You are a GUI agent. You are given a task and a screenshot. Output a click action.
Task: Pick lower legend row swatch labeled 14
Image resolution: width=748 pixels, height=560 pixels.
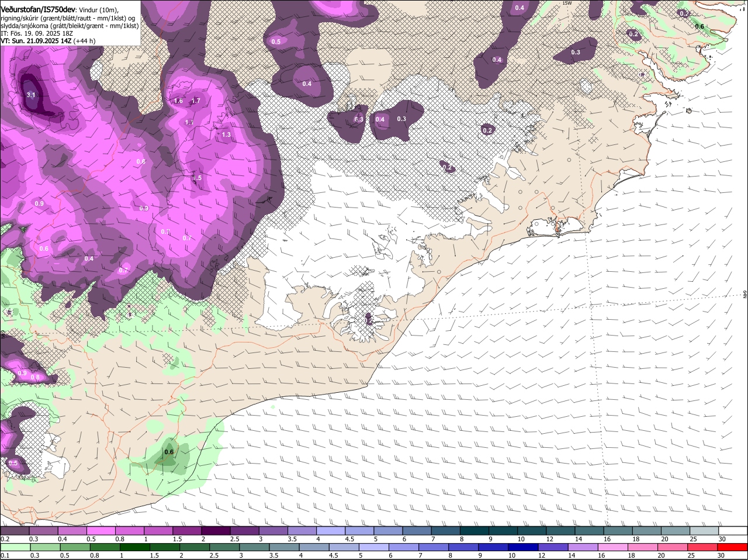coord(582,547)
